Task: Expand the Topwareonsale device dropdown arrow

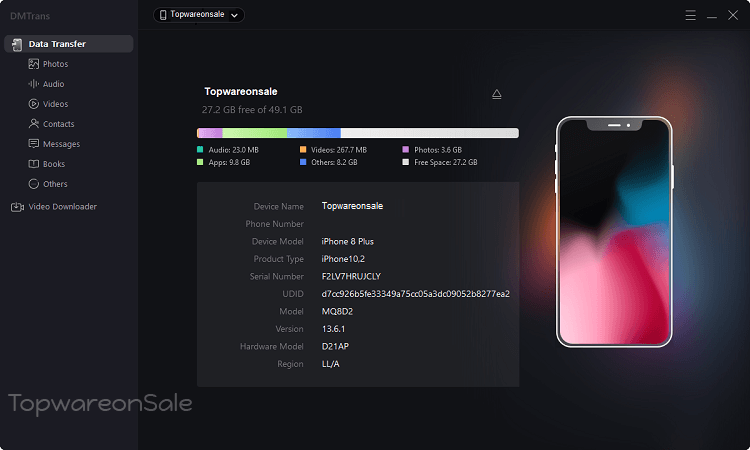Action: (234, 15)
